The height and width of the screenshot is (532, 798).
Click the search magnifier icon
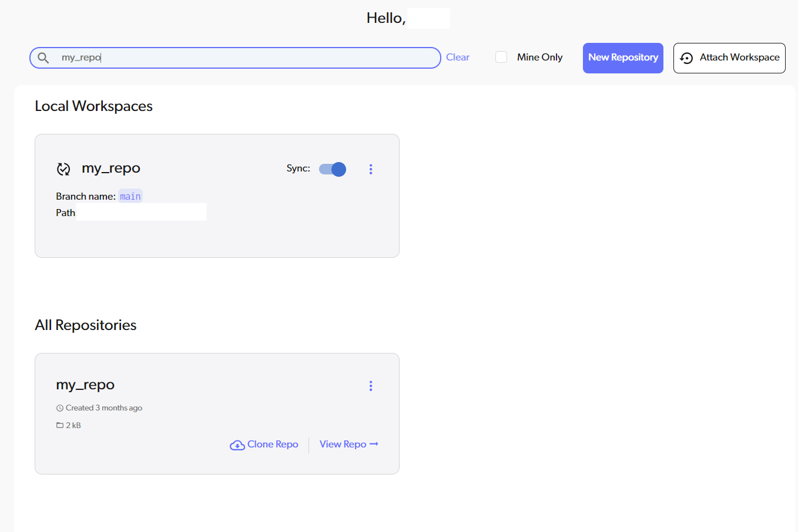tap(43, 58)
